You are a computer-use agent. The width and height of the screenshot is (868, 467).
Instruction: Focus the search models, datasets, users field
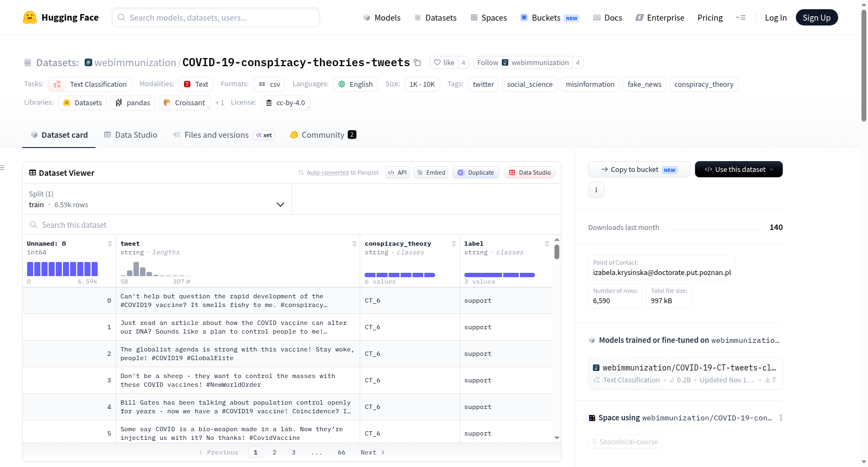tap(216, 17)
